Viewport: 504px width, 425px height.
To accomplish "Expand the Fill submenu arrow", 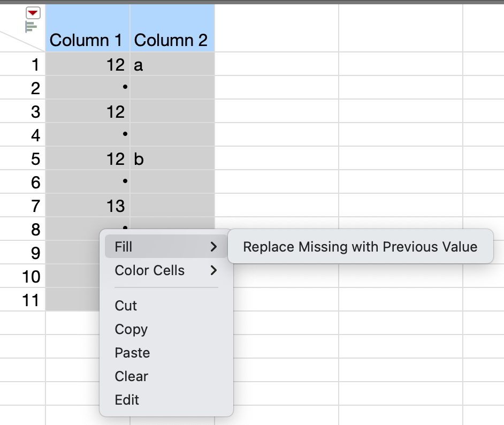I will tap(213, 247).
